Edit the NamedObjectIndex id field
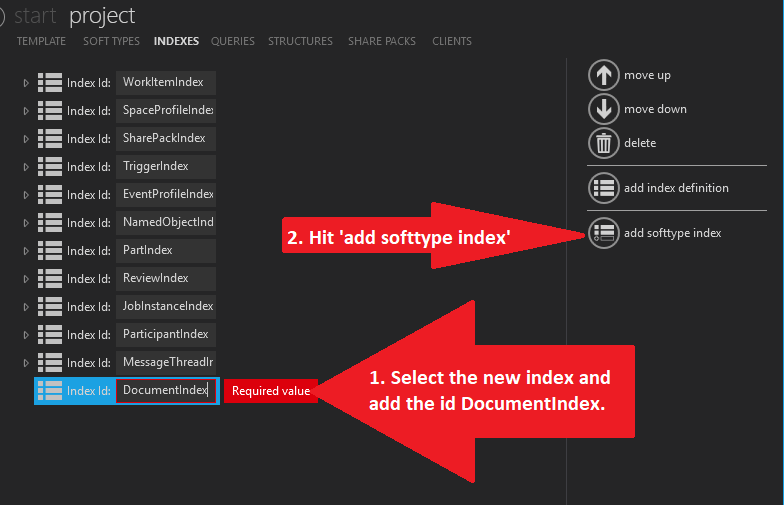The image size is (784, 505). click(166, 222)
